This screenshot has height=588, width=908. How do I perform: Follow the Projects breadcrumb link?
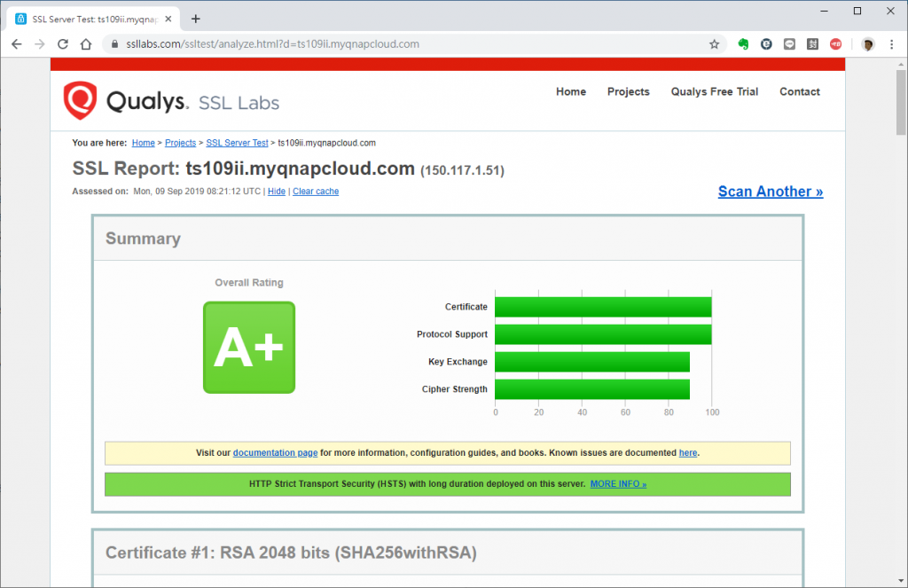point(180,143)
